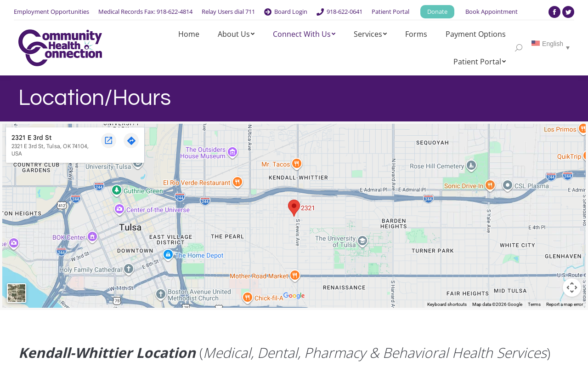This screenshot has height=368, width=588.
Task: Click the University of Tulsa marker
Action: pyautogui.click(x=362, y=241)
